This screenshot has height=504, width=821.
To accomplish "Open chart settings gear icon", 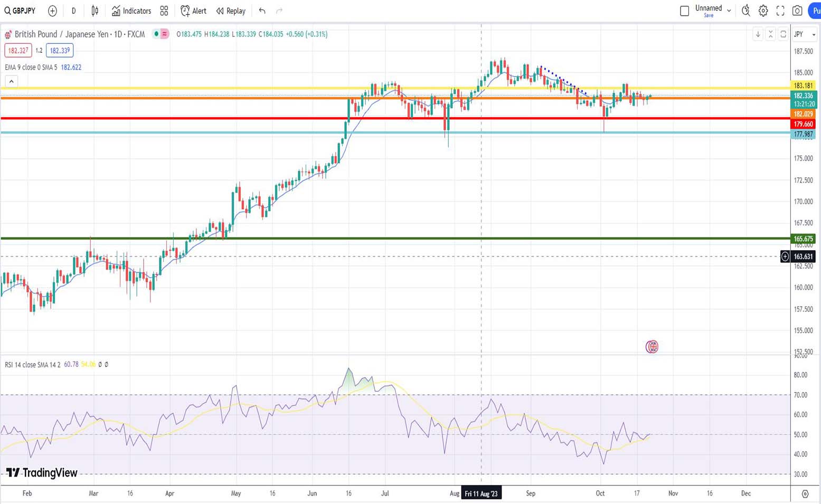I will (763, 11).
